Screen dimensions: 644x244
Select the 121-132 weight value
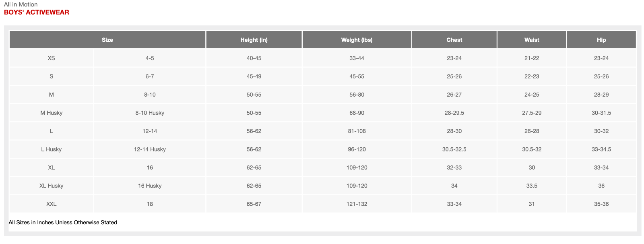[x=357, y=204]
